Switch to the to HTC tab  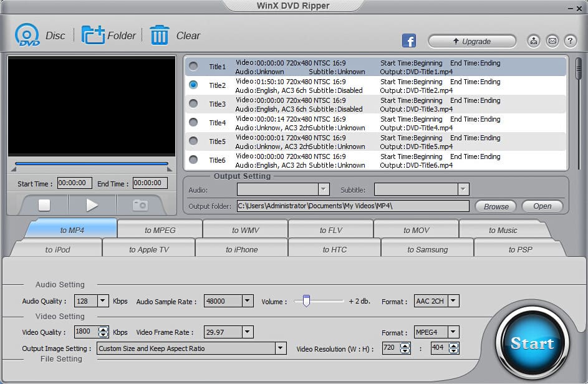334,249
